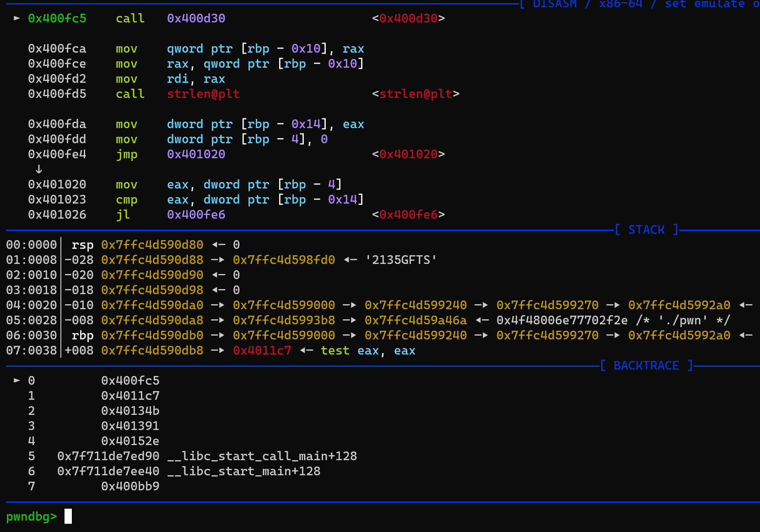760x532 pixels.
Task: Click disassembly address 0x401023
Action: 57,199
